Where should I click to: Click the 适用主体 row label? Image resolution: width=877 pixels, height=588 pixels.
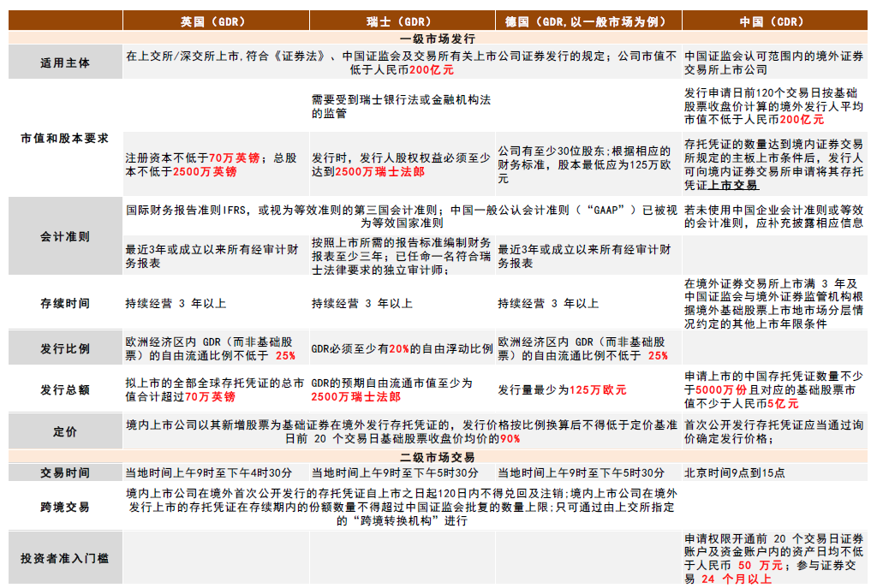click(x=65, y=62)
